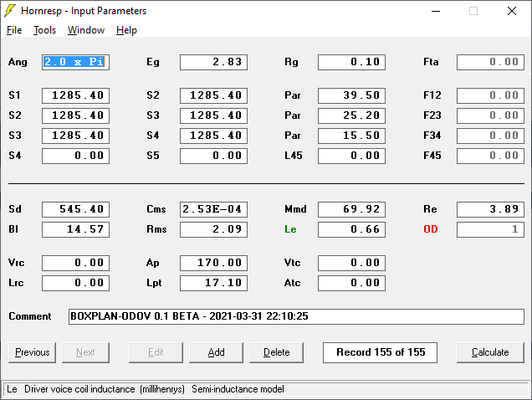Click the left column S4 field 0.00

pos(75,156)
